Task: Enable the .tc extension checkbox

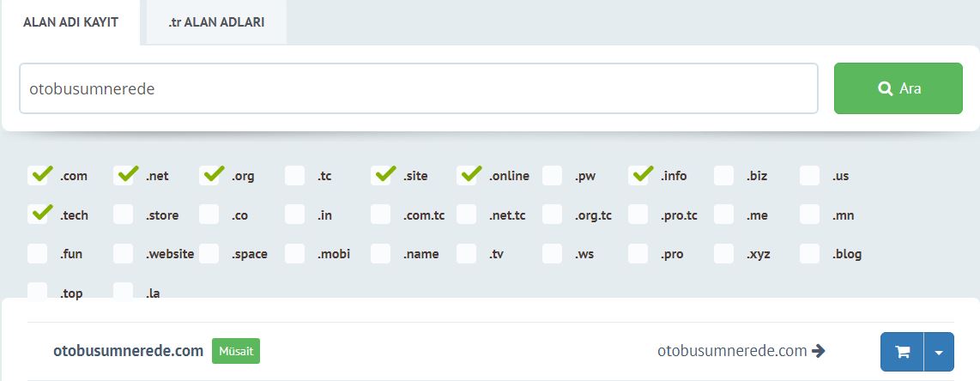Action: pyautogui.click(x=295, y=176)
